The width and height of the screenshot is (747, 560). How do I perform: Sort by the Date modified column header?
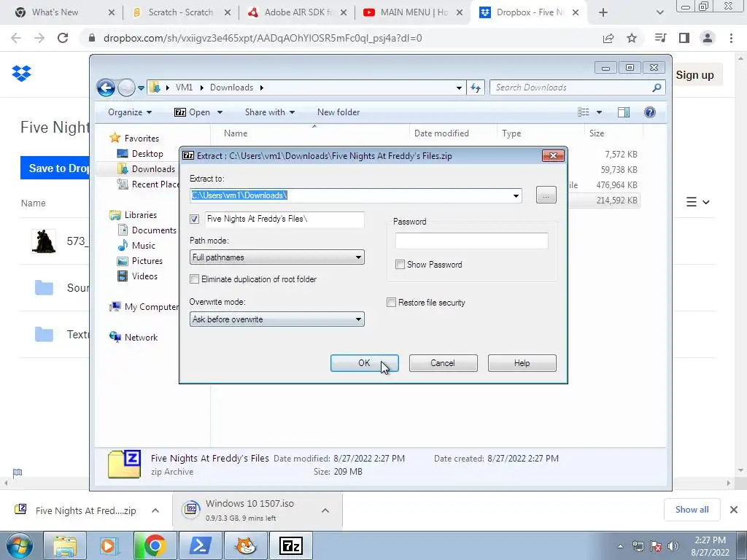(441, 133)
